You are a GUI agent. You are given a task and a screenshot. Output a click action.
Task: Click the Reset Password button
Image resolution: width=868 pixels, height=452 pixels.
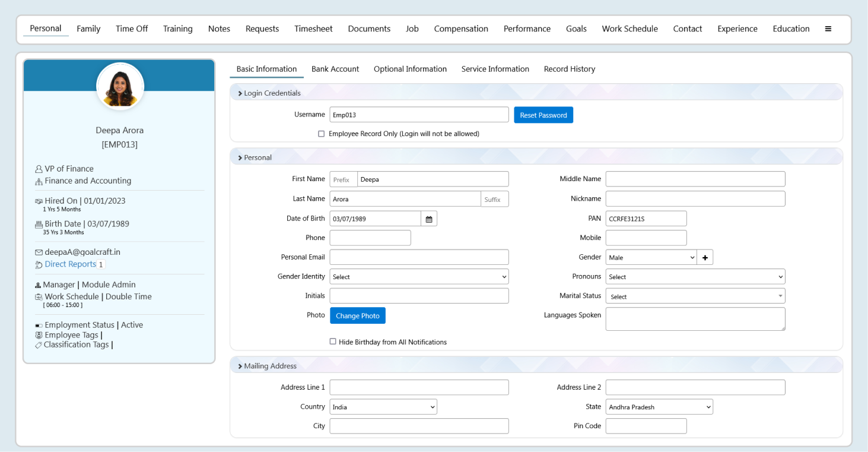pos(543,115)
